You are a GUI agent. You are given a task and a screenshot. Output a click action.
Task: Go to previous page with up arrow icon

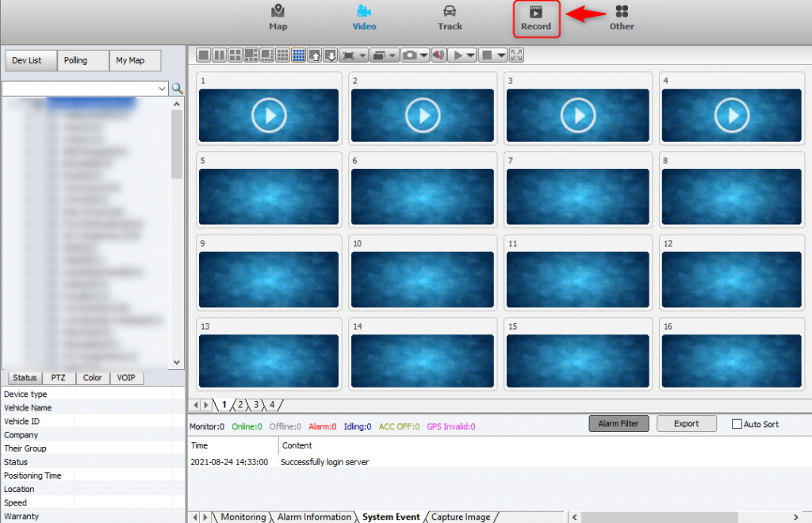point(315,55)
